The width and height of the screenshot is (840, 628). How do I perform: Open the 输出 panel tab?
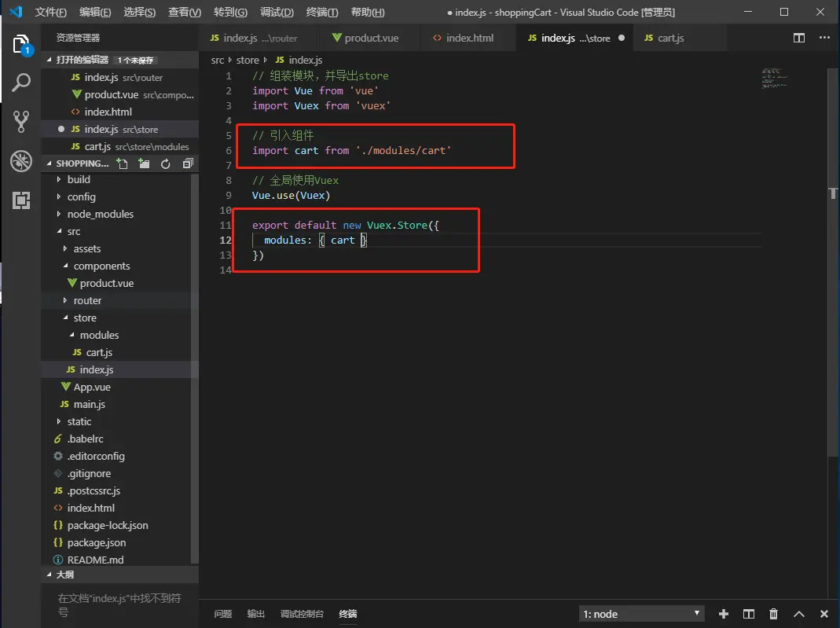click(x=255, y=614)
